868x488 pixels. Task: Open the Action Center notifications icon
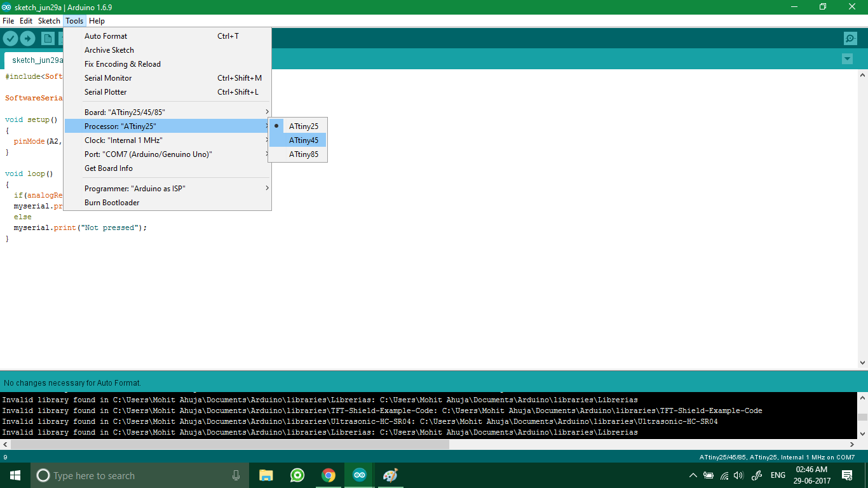847,475
